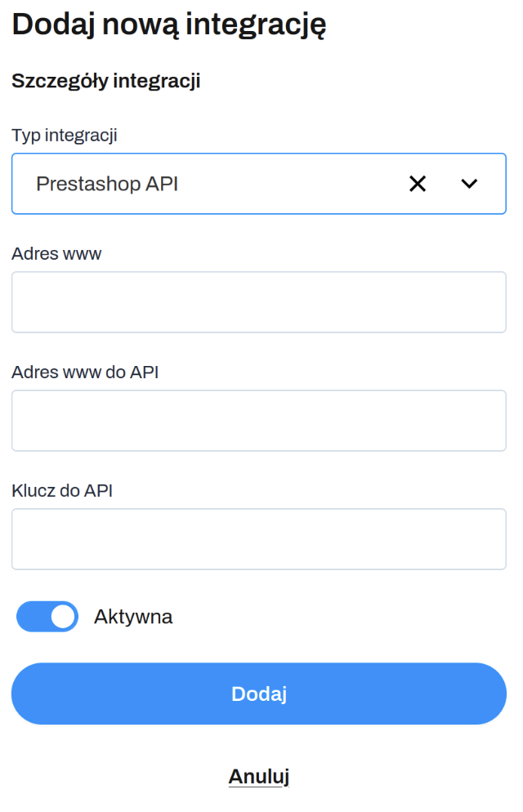Remove integration type with the X icon
The image size is (523, 812).
point(418,184)
